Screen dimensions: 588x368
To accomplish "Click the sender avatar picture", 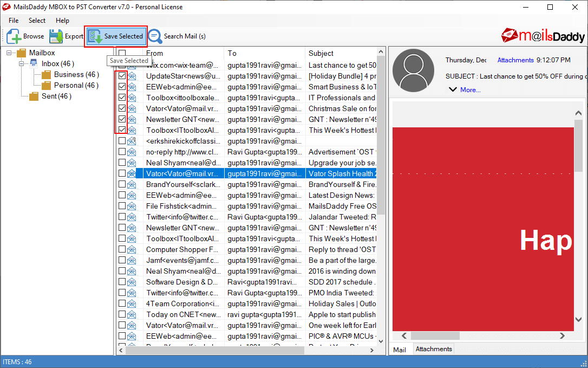I will pyautogui.click(x=413, y=70).
